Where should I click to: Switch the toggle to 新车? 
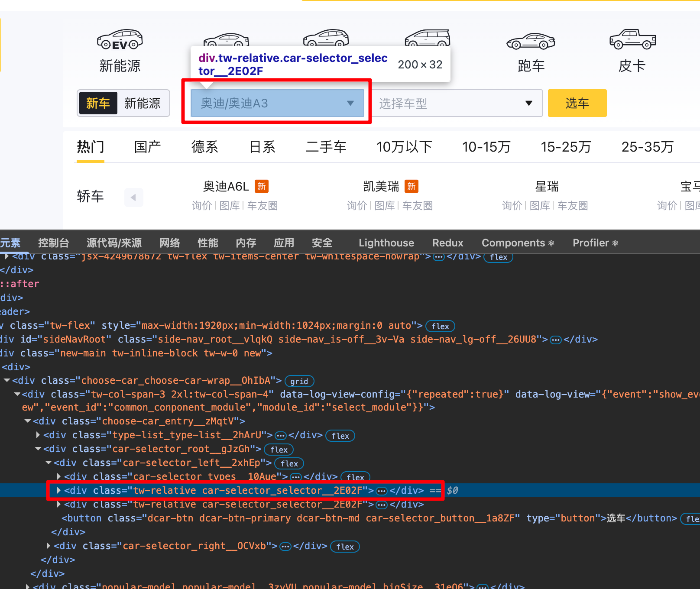(x=98, y=103)
